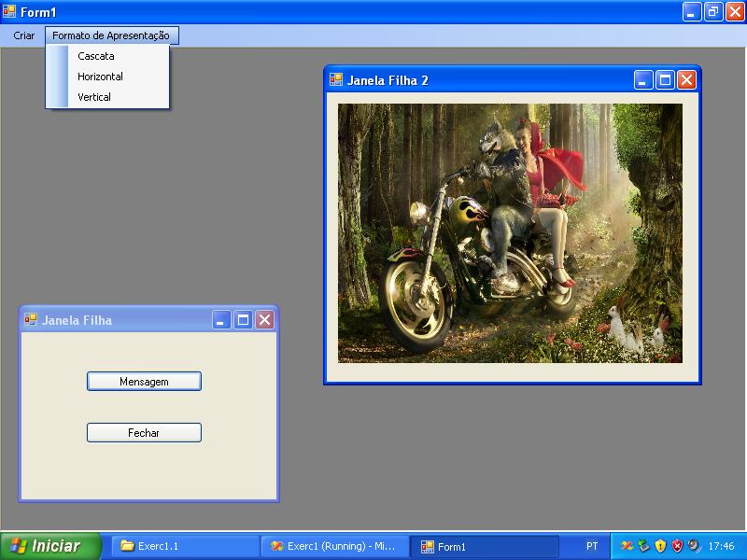The image size is (747, 560).
Task: Close the Form1 main window
Action: (735, 12)
